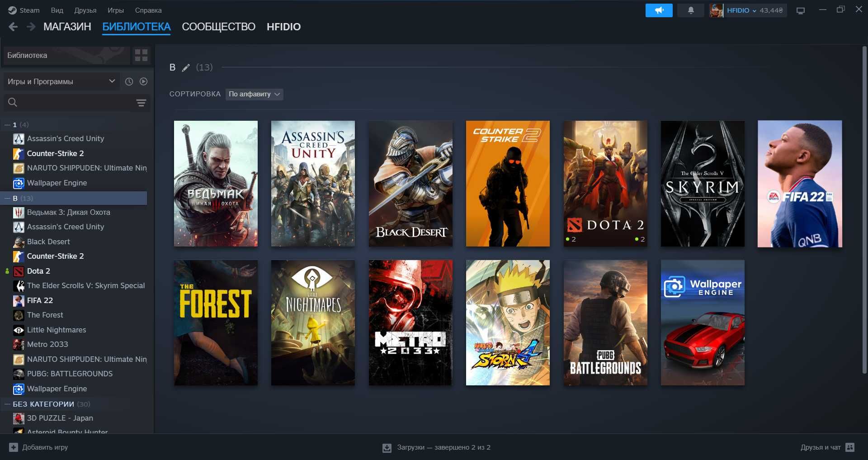Image resolution: width=868 pixels, height=460 pixels.
Task: Open the announcements megaphone button
Action: (x=659, y=10)
